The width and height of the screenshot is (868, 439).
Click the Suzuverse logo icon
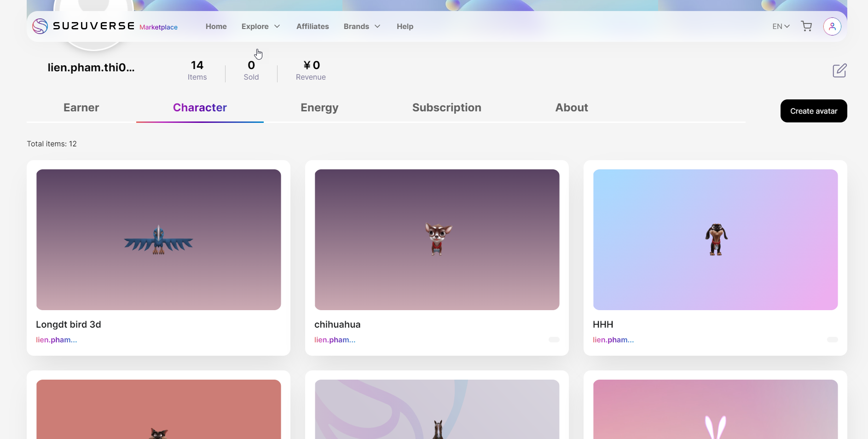[x=40, y=26]
